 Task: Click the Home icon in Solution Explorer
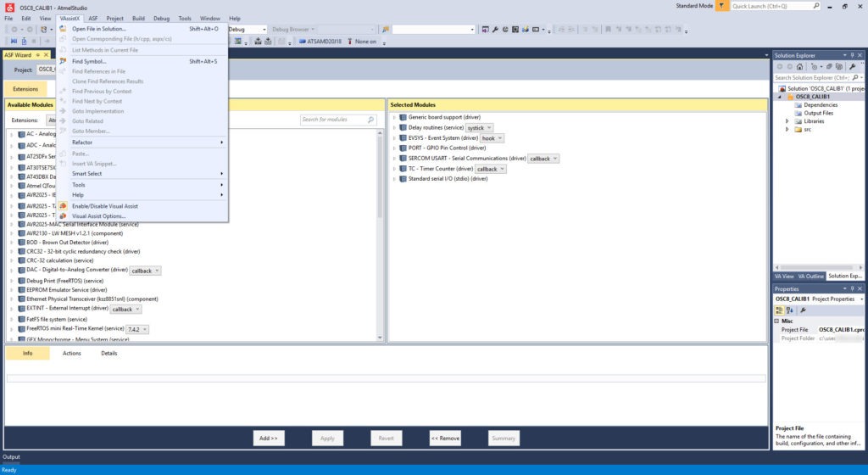pyautogui.click(x=800, y=66)
